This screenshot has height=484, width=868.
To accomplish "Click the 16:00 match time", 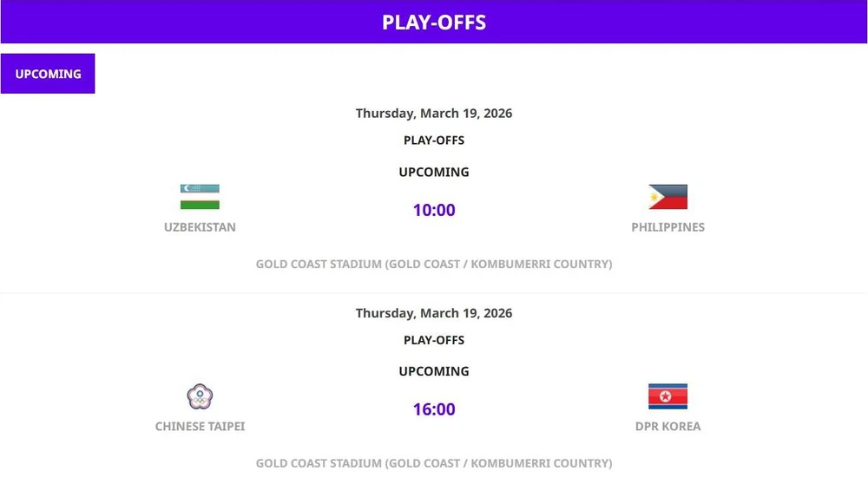I will click(x=434, y=409).
